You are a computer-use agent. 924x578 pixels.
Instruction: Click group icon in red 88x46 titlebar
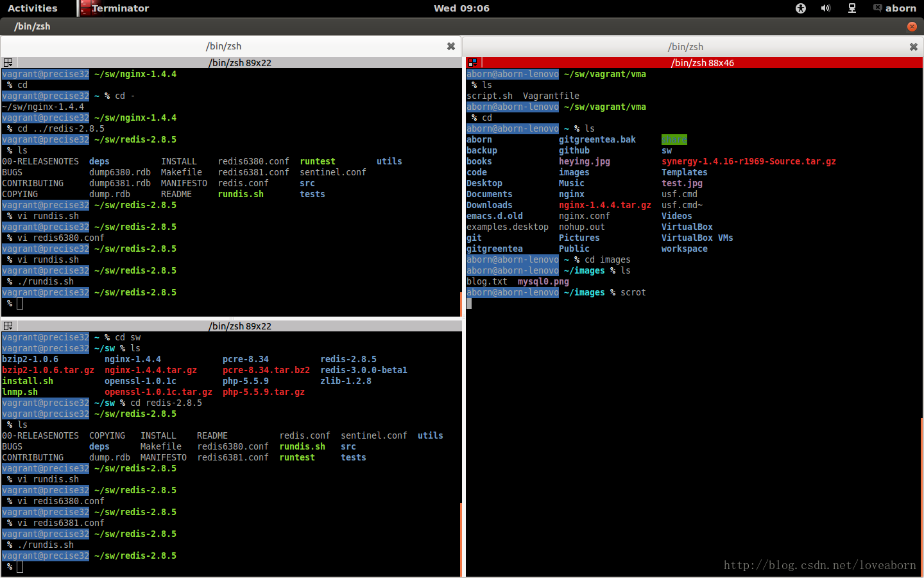click(473, 63)
